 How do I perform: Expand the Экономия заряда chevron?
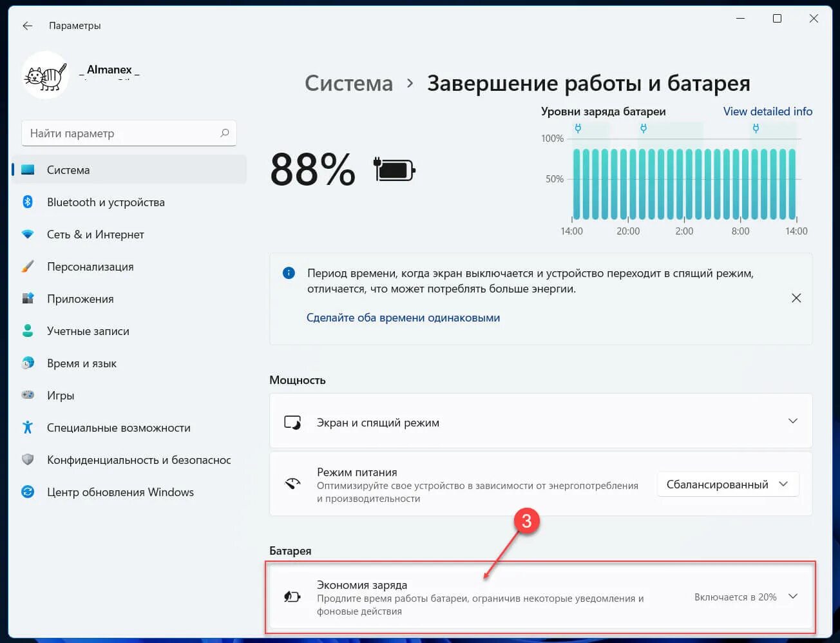coord(793,597)
